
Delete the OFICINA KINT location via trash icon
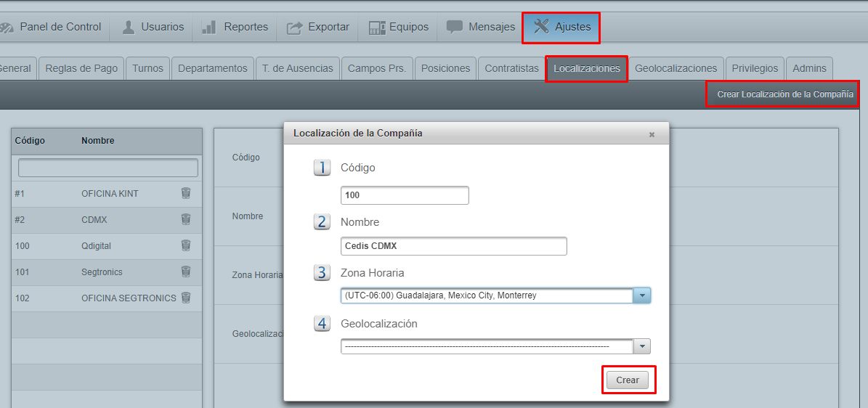coord(186,193)
